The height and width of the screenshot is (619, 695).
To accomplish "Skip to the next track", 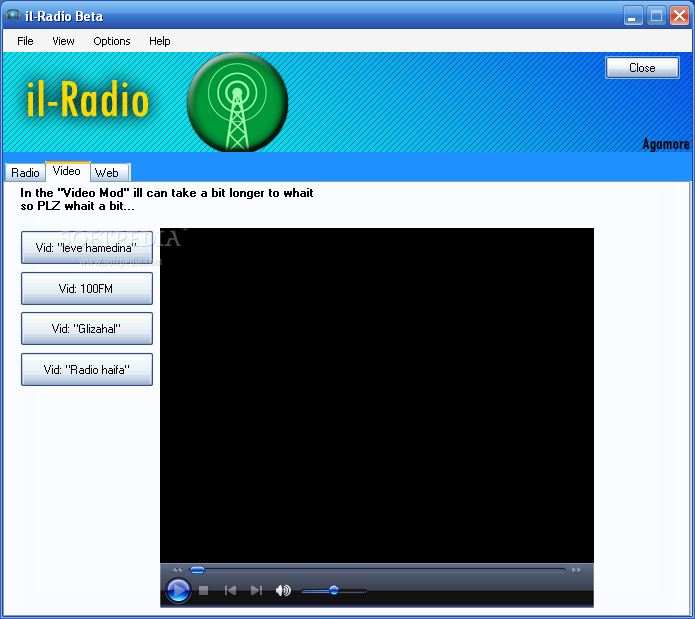I will pyautogui.click(x=256, y=591).
